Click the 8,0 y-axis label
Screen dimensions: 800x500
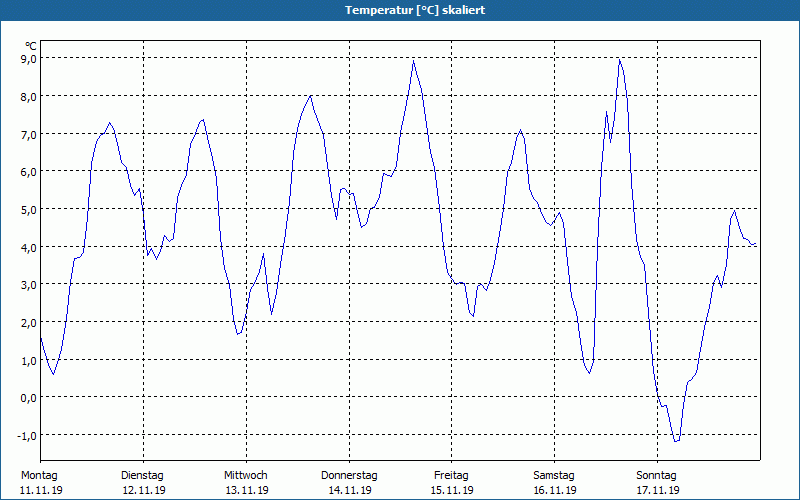(x=29, y=96)
